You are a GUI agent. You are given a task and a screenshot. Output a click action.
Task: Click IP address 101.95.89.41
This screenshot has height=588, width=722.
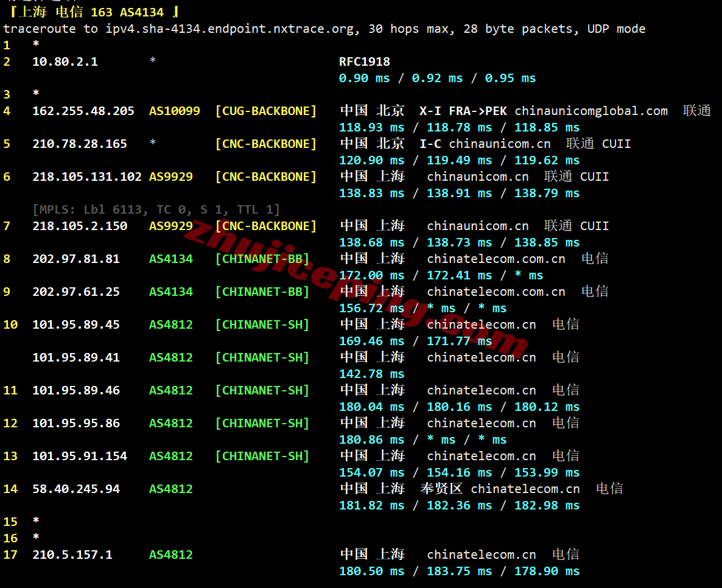[x=76, y=358]
